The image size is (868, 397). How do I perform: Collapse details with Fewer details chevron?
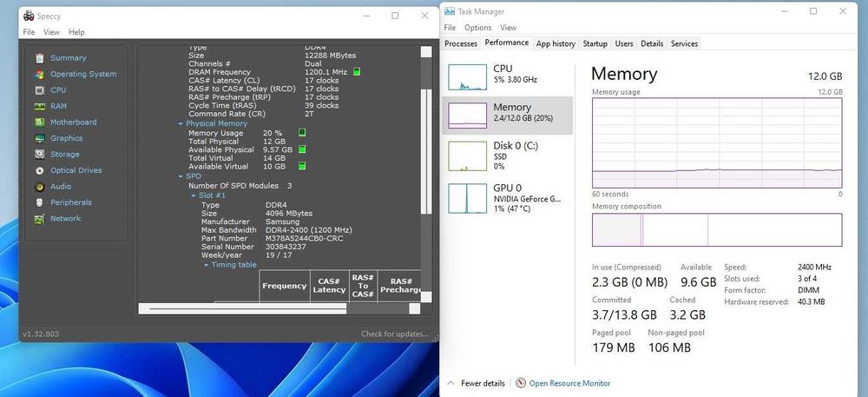450,383
